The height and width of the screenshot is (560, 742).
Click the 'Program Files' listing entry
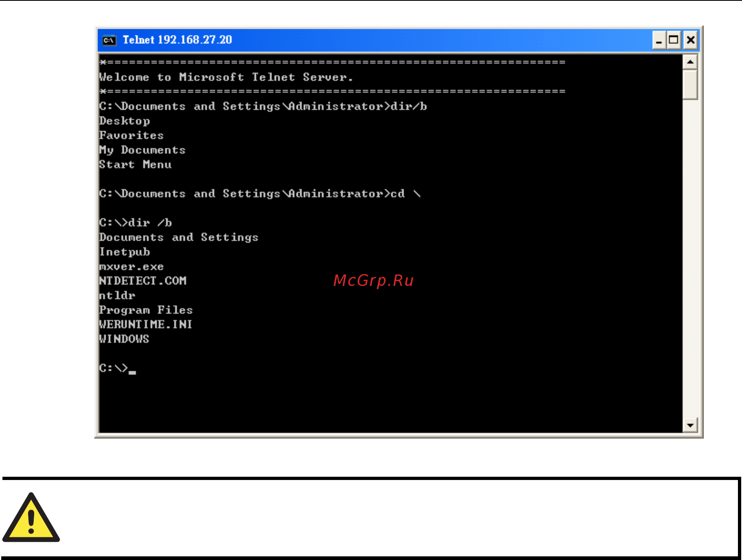(146, 310)
